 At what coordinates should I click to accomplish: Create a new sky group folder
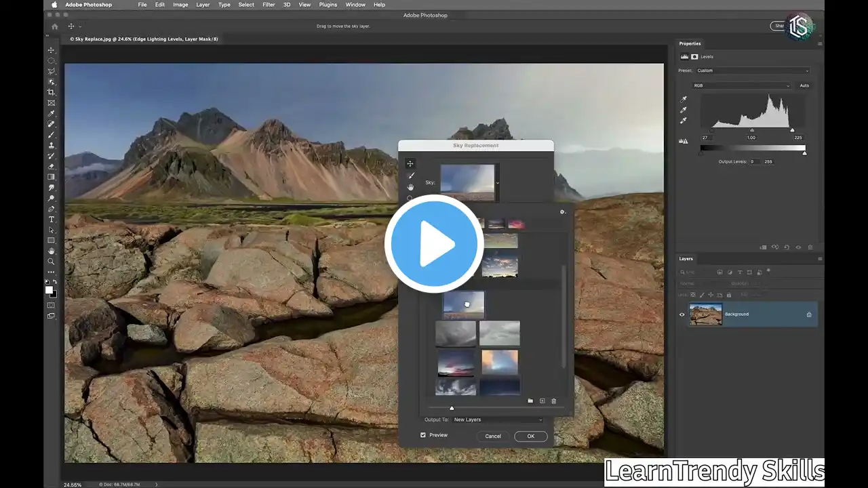point(530,401)
